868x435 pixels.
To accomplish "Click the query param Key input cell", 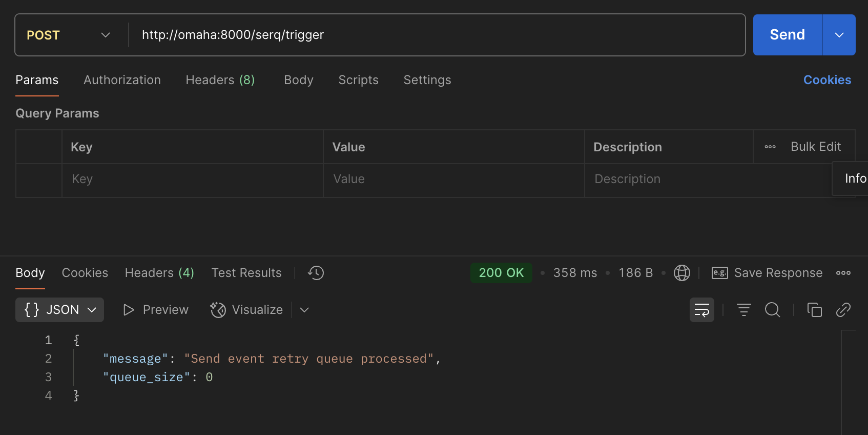I will tap(192, 179).
